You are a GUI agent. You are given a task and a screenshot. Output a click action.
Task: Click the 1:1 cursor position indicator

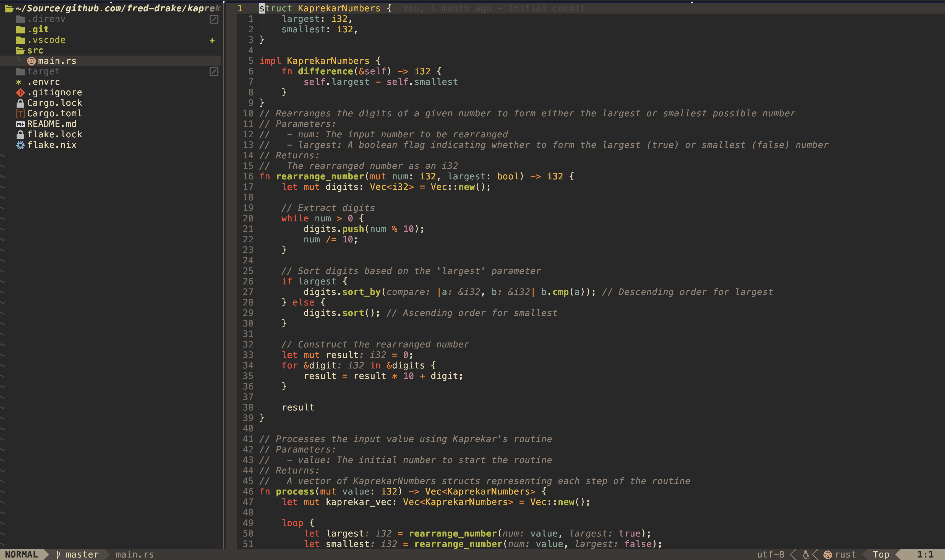[x=925, y=554]
